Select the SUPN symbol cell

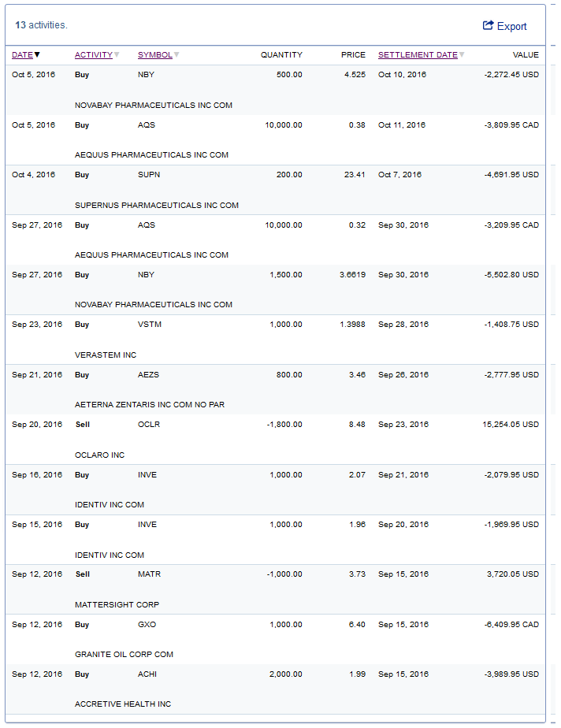point(147,175)
